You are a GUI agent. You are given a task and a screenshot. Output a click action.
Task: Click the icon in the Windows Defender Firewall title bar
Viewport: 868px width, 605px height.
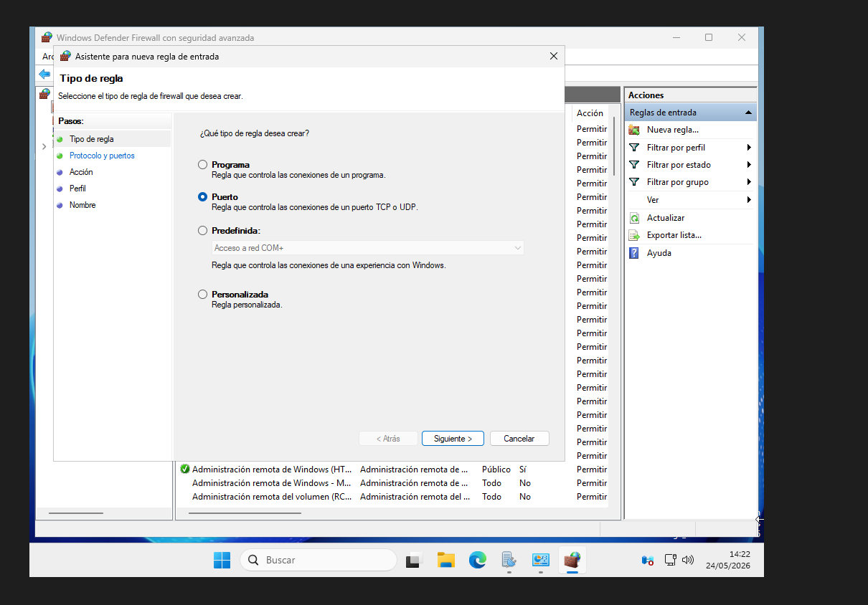[x=47, y=37]
